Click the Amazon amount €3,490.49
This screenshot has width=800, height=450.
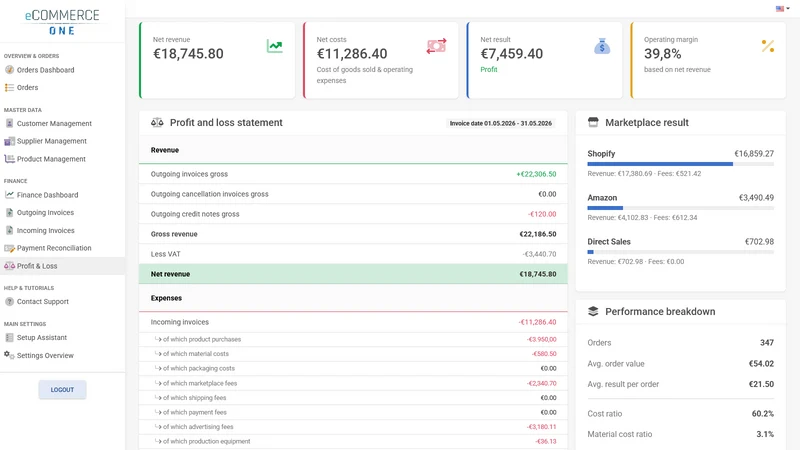pos(756,197)
